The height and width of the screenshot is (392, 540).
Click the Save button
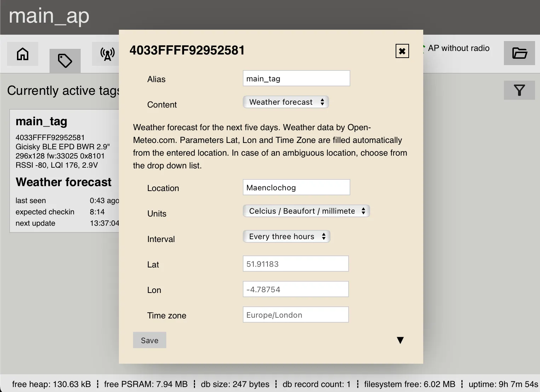[x=149, y=340]
